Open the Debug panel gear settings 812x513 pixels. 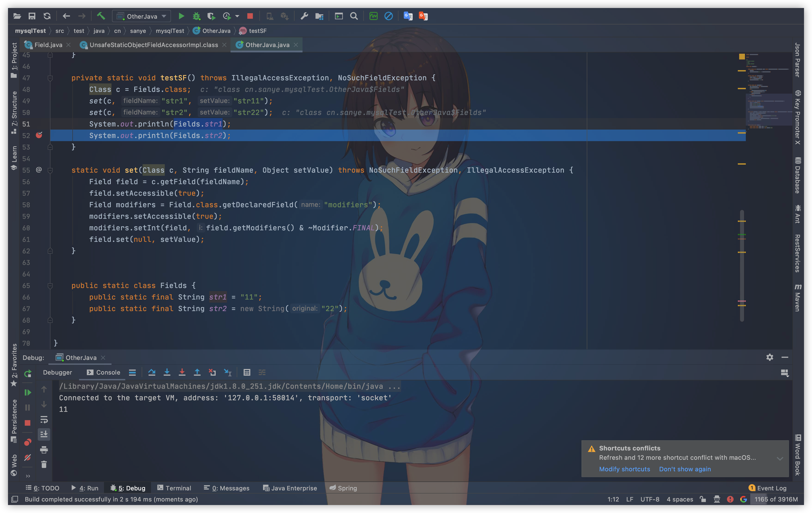click(x=770, y=357)
